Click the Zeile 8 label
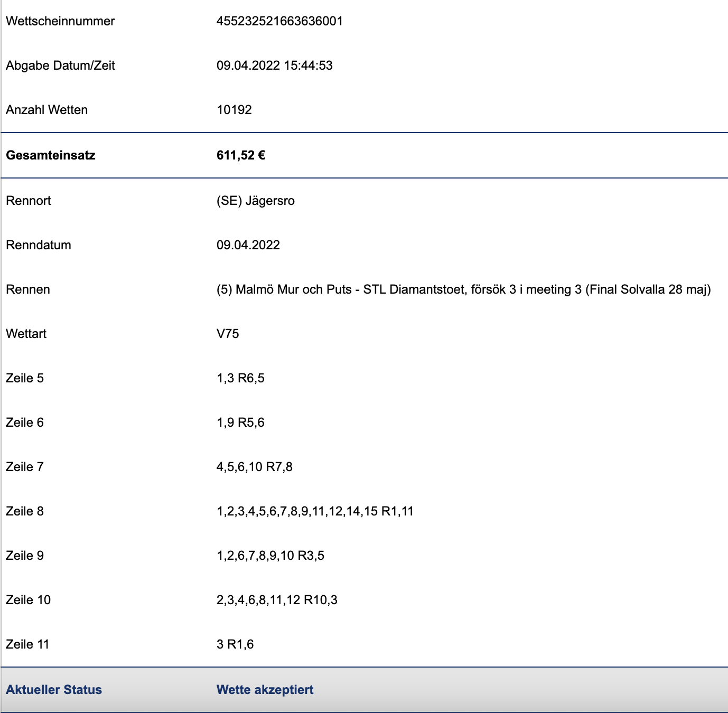728x713 pixels. 25,511
